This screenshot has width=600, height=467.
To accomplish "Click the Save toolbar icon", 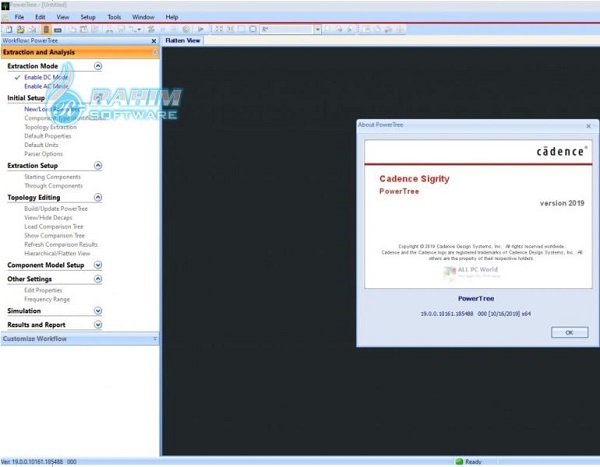I will tap(33, 29).
